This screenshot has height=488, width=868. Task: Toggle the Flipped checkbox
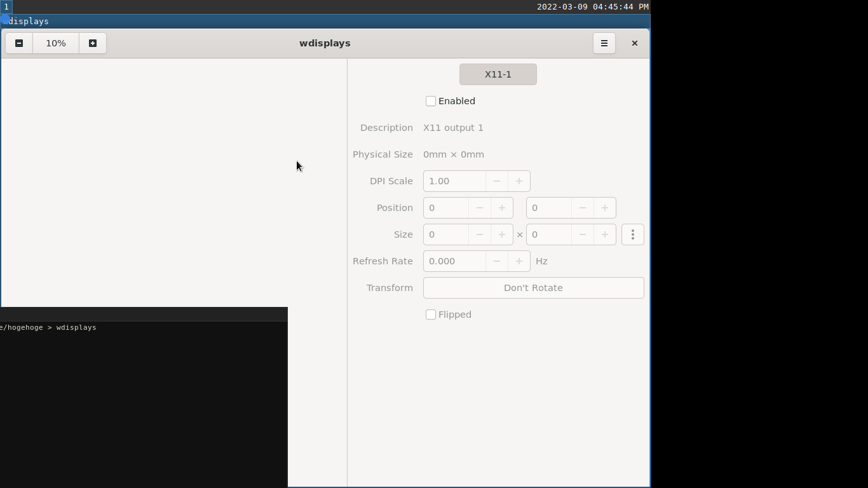431,315
